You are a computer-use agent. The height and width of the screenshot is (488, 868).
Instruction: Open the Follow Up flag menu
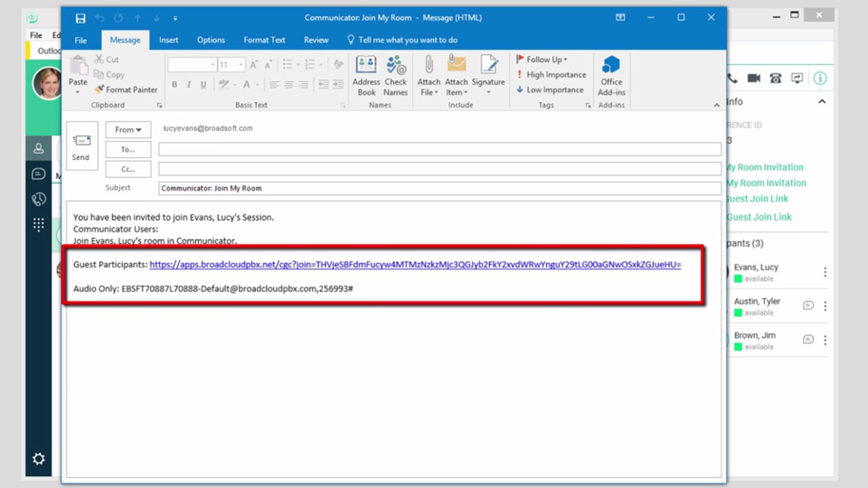(x=542, y=60)
